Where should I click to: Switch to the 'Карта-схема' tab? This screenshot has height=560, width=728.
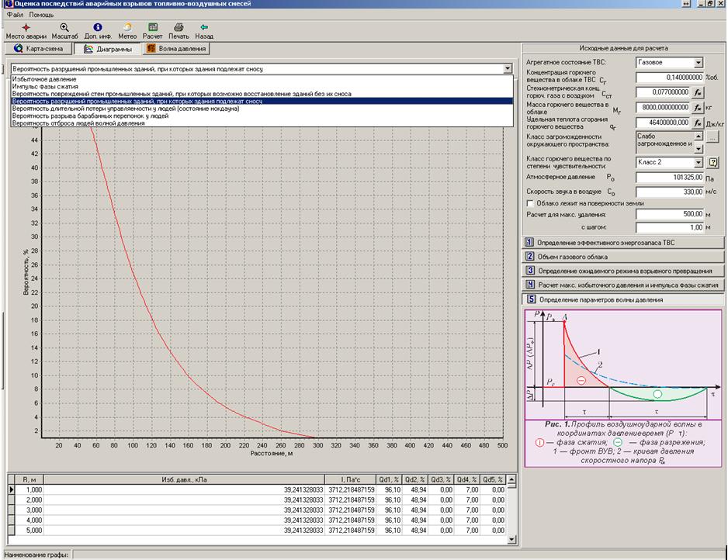click(39, 49)
